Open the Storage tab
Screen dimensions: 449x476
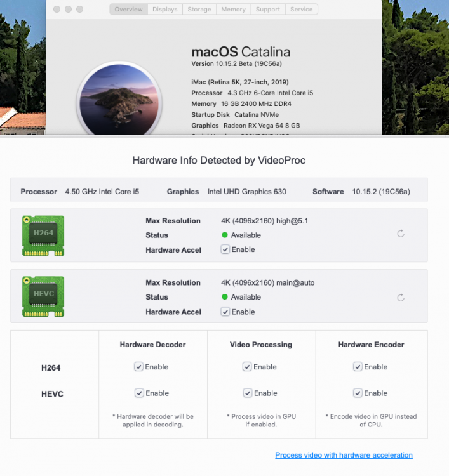[199, 9]
